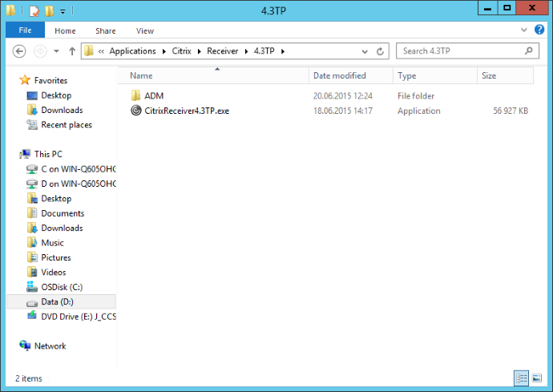Click the Network globe icon
Image resolution: width=553 pixels, height=392 pixels.
pos(25,346)
